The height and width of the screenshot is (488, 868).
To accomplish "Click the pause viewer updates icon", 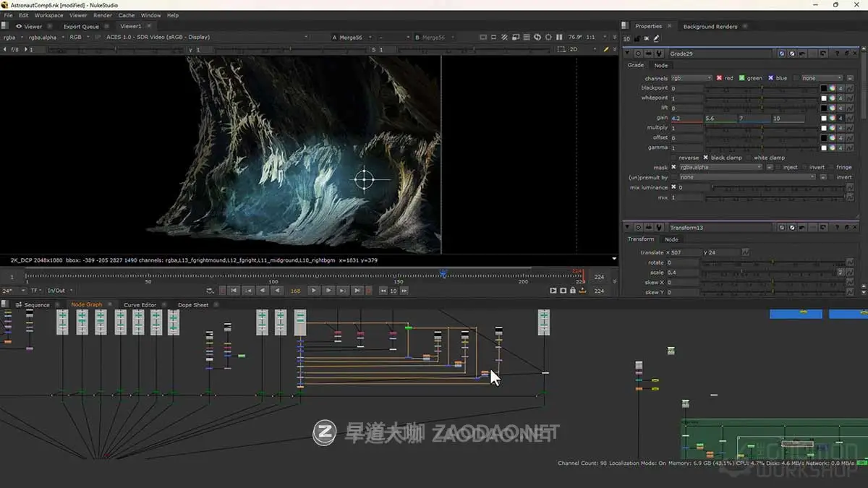I will click(559, 37).
